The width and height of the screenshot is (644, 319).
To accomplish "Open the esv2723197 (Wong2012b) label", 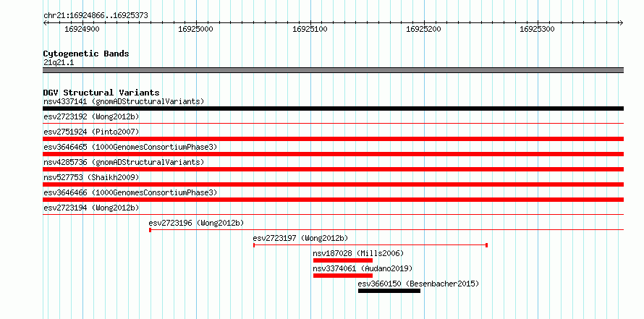I will [300, 238].
